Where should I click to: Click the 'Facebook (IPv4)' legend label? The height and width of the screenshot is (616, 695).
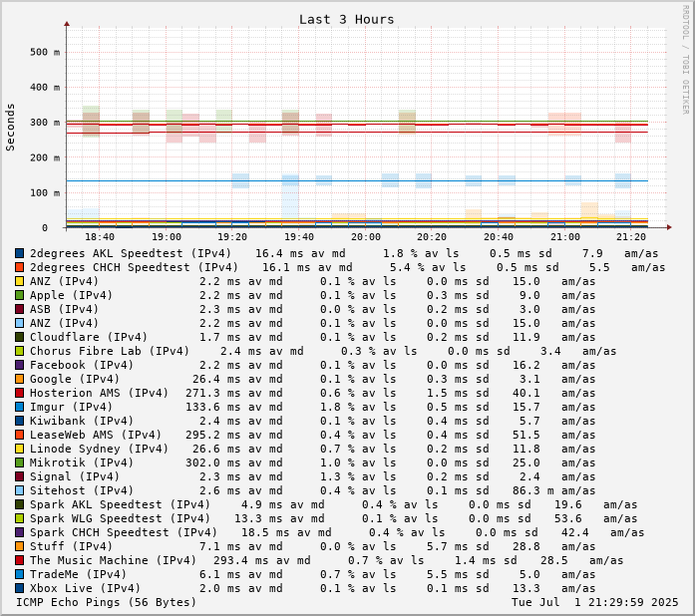82,365
